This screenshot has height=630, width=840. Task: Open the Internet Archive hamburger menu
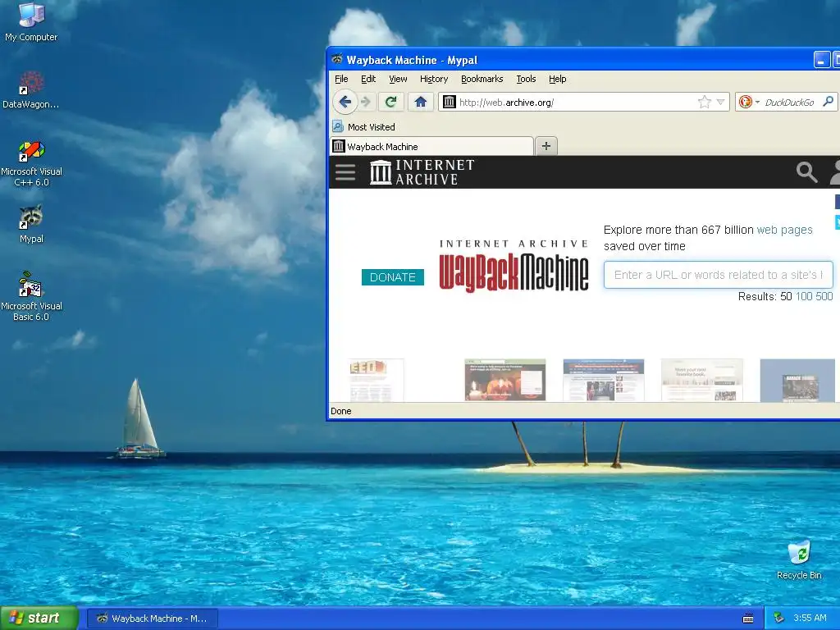pyautogui.click(x=345, y=172)
